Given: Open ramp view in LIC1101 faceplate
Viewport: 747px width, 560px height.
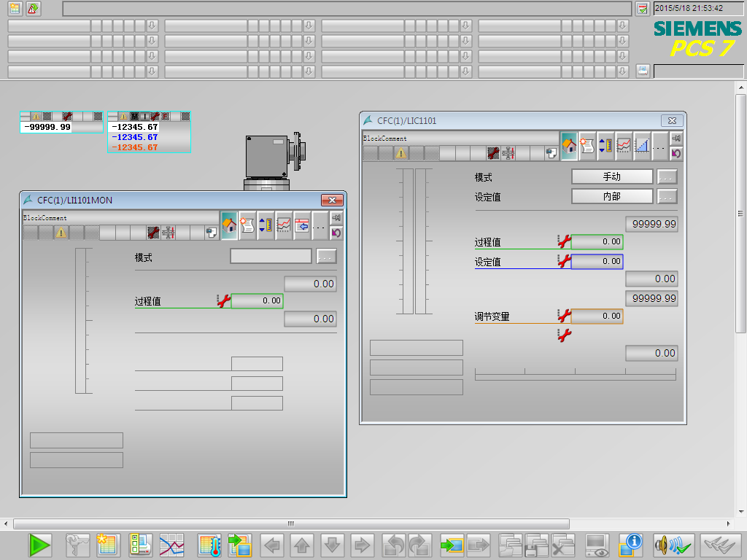Looking at the screenshot, I should point(642,146).
